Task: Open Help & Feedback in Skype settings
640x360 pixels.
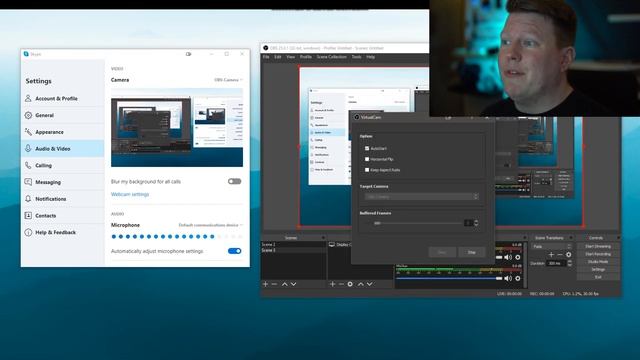Action: point(62,232)
